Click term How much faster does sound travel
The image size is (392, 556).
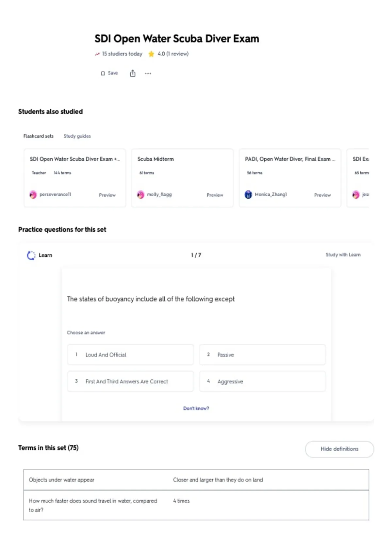point(93,505)
